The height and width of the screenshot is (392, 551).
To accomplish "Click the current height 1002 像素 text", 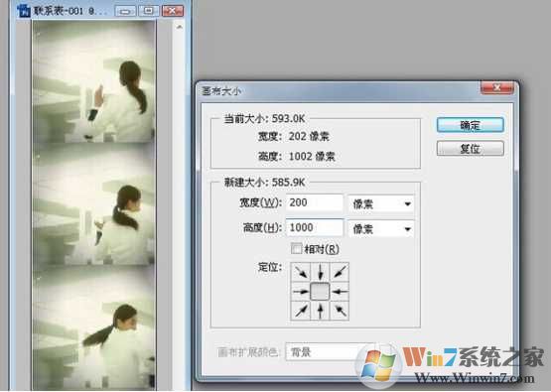I will coord(312,157).
